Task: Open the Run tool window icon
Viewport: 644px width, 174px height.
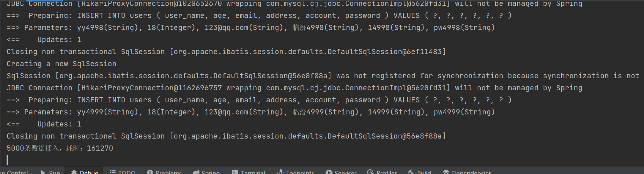Action: (43, 172)
